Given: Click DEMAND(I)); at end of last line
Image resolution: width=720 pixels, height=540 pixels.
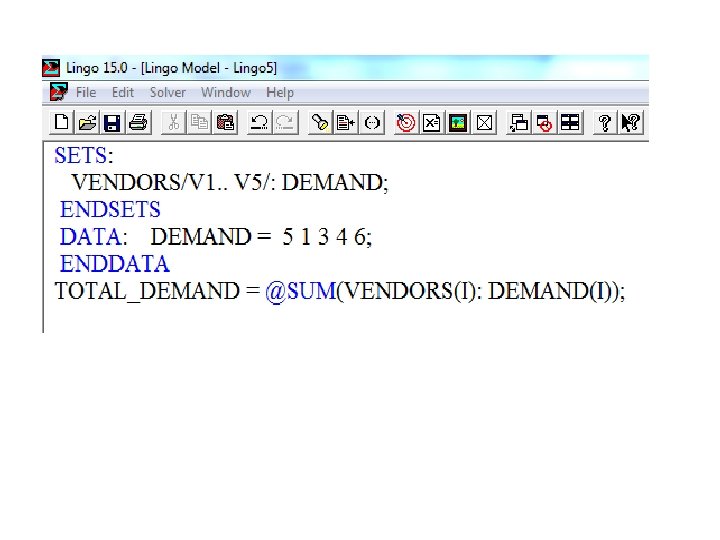Looking at the screenshot, I should 556,291.
